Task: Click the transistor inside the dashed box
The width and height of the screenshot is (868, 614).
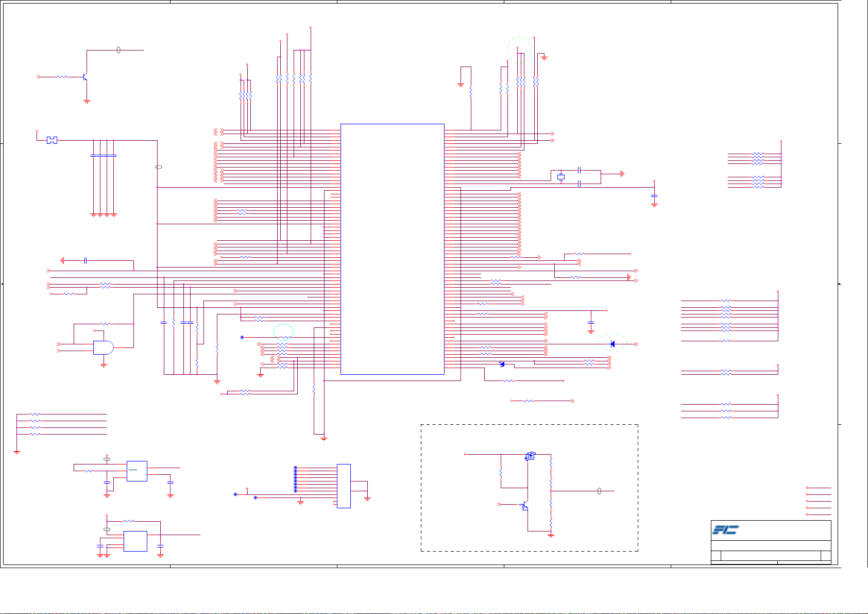Action: point(524,506)
